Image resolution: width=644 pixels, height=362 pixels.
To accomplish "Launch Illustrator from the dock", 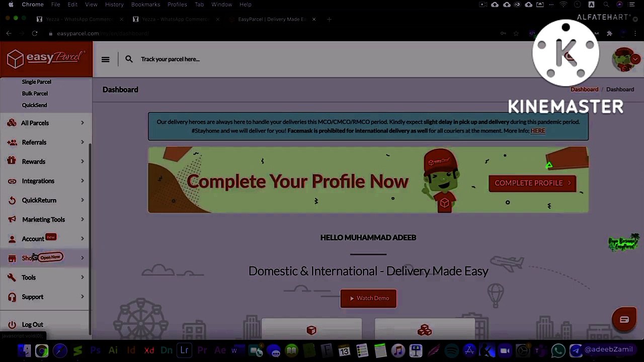I will point(113,350).
